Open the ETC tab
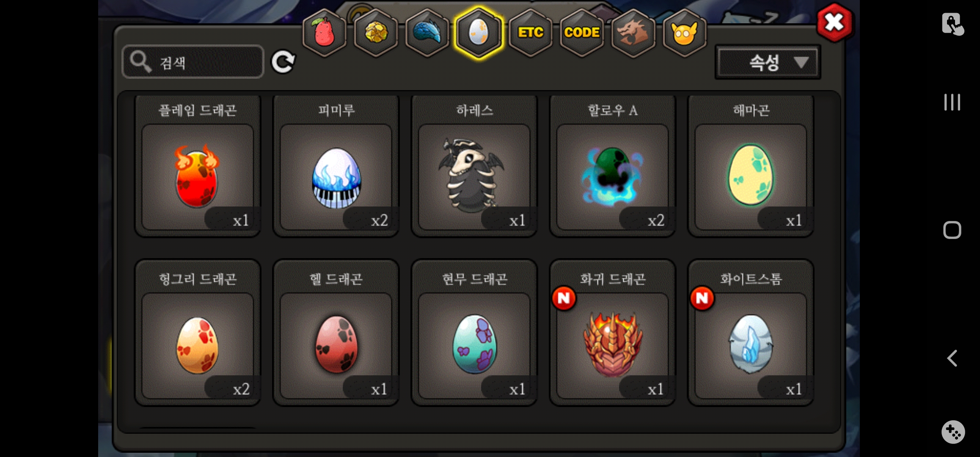The width and height of the screenshot is (980, 457). (x=531, y=32)
